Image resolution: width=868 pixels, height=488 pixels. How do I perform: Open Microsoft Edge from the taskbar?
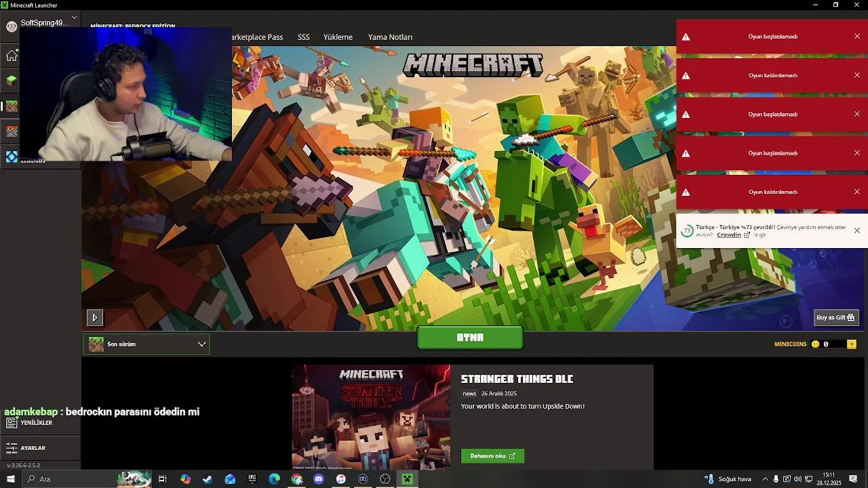point(274,479)
